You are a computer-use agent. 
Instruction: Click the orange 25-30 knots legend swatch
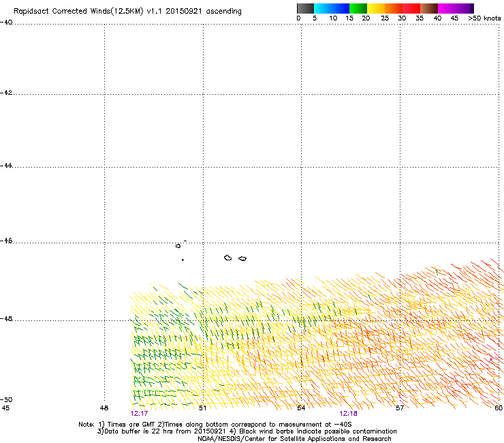coord(394,8)
